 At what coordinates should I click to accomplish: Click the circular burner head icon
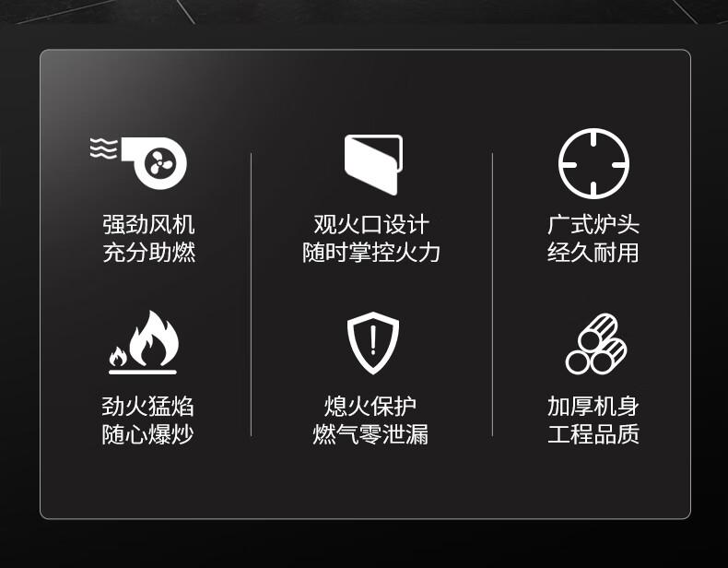593,164
